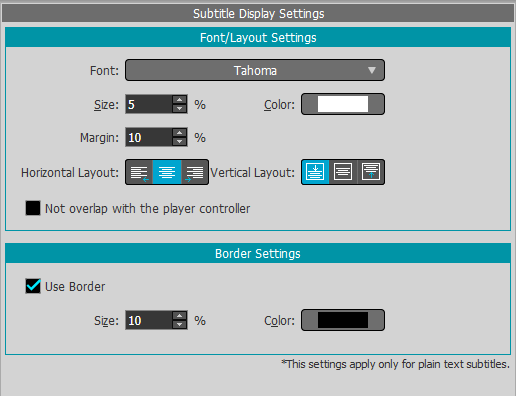Select bottom vertical layout icon
This screenshot has height=396, width=516.
click(315, 172)
